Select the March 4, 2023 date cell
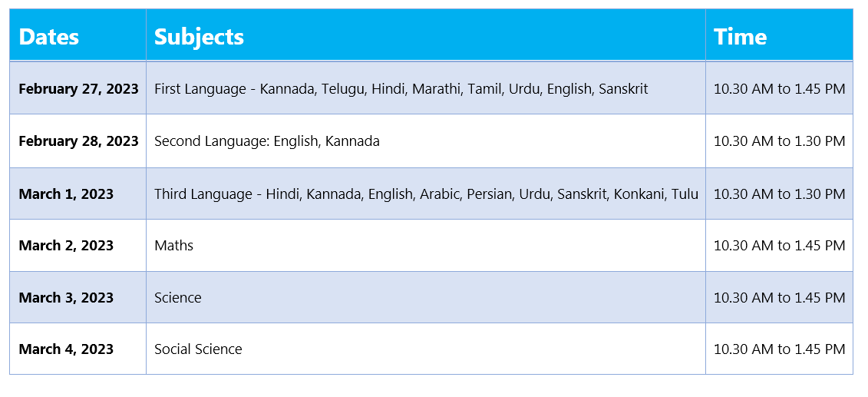Image resolution: width=868 pixels, height=397 pixels. (78, 349)
